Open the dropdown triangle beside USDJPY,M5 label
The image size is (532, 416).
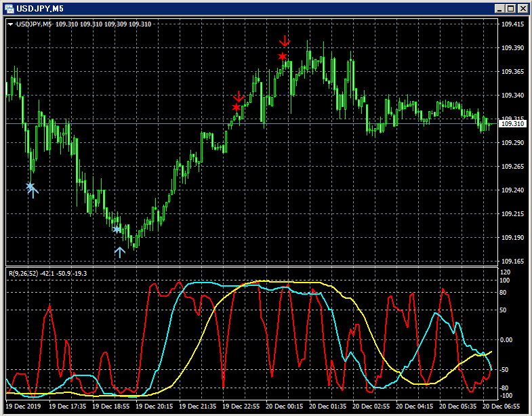tap(11, 24)
